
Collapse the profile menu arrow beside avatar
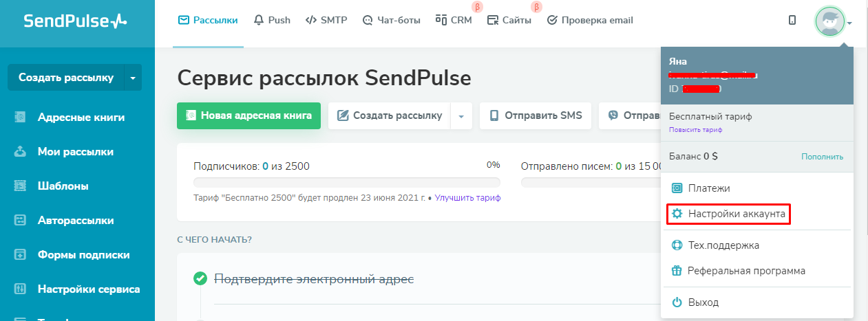pyautogui.click(x=850, y=23)
